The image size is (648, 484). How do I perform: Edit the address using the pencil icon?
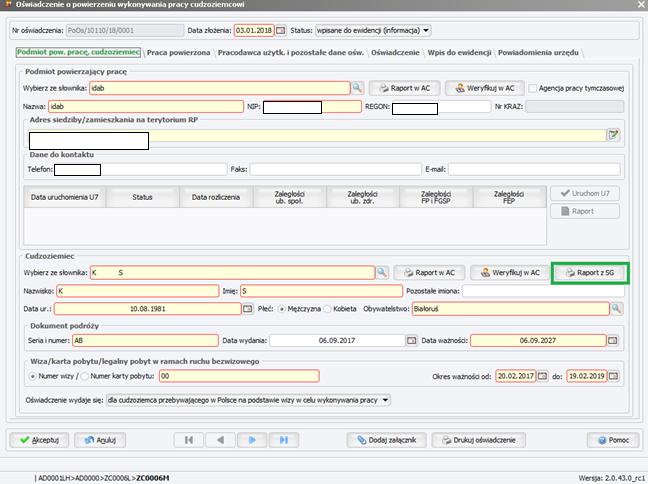tap(613, 135)
